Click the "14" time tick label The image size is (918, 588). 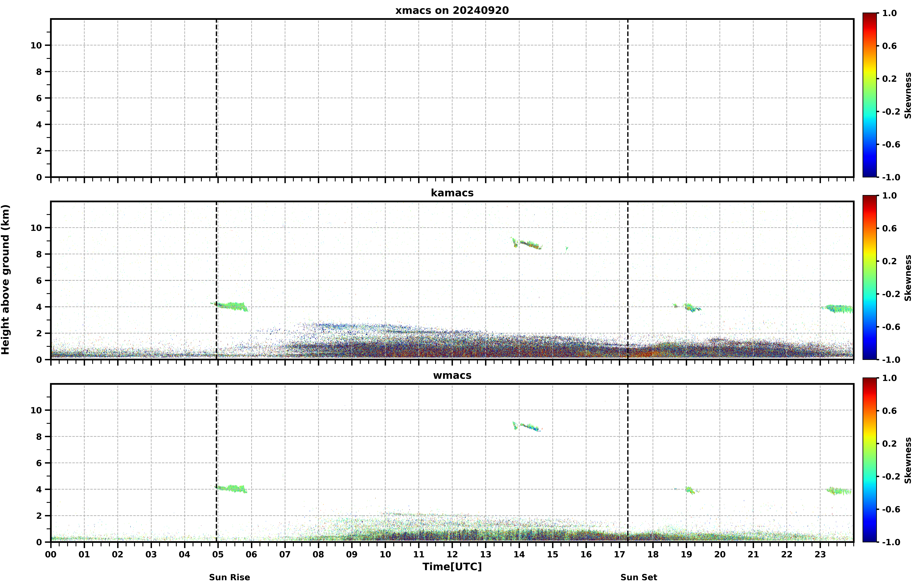click(x=519, y=554)
